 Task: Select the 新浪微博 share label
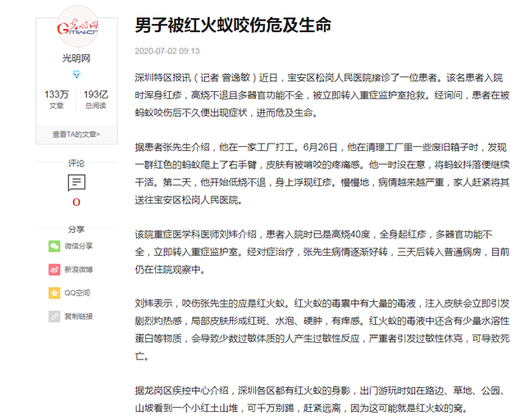point(79,270)
